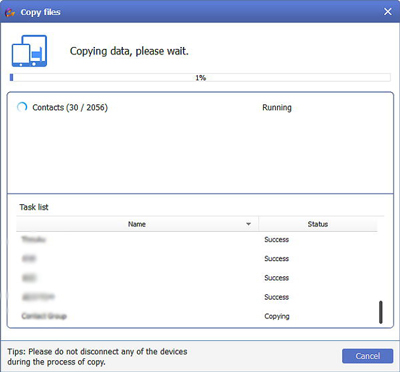
Task: Click the 1% progress label
Action: [x=201, y=78]
